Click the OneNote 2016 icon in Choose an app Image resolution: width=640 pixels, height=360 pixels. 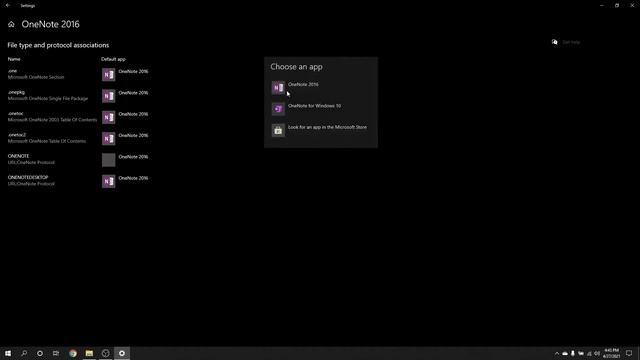coord(278,87)
